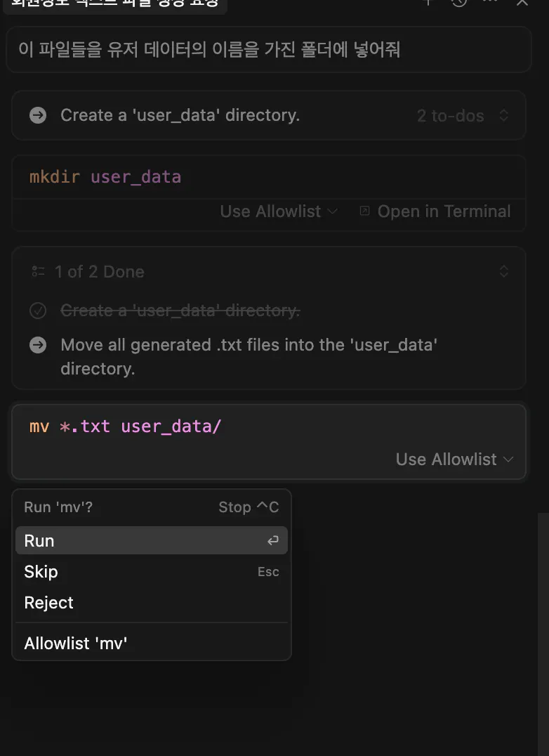Open the three-dots more options menu
Screen dimensions: 549x756
(491, 2)
